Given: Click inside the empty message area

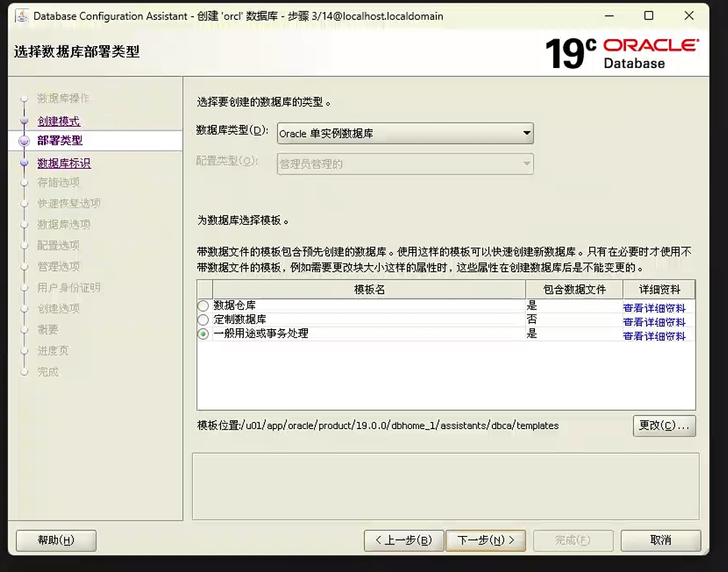Looking at the screenshot, I should [445, 486].
